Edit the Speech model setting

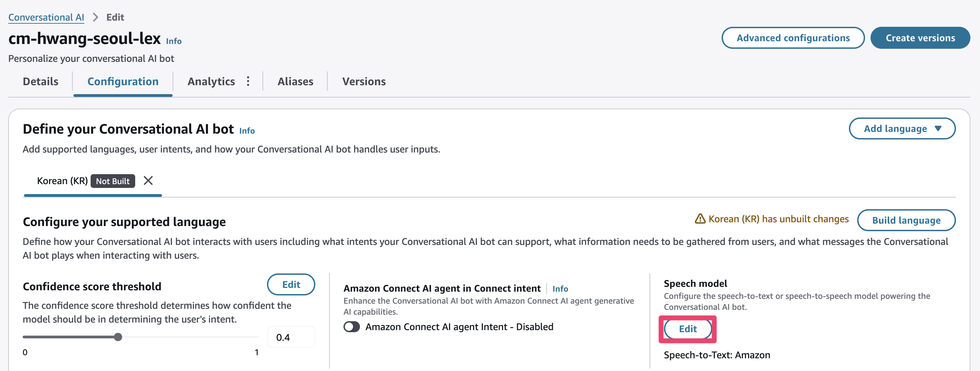coord(687,329)
